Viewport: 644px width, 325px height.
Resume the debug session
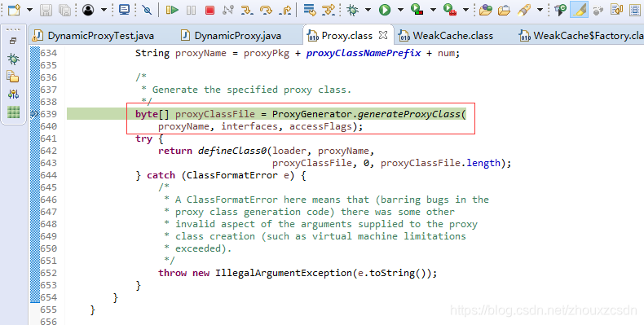coord(172,10)
